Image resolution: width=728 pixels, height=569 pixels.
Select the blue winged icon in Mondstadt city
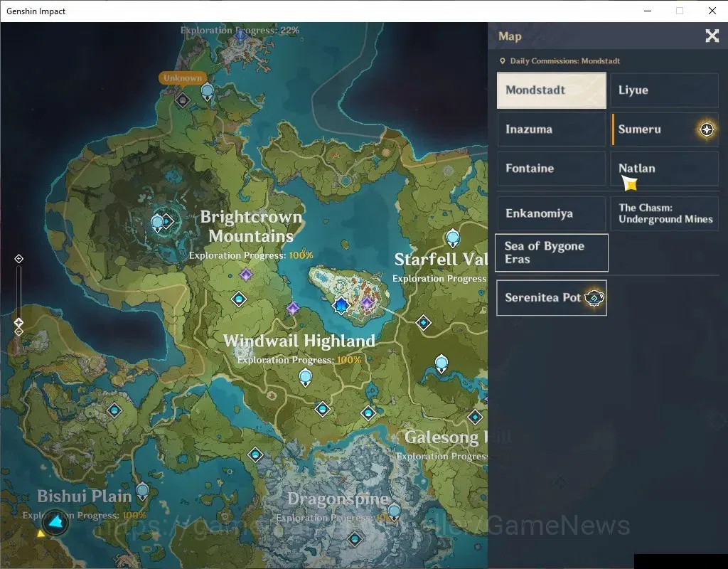pos(341,305)
